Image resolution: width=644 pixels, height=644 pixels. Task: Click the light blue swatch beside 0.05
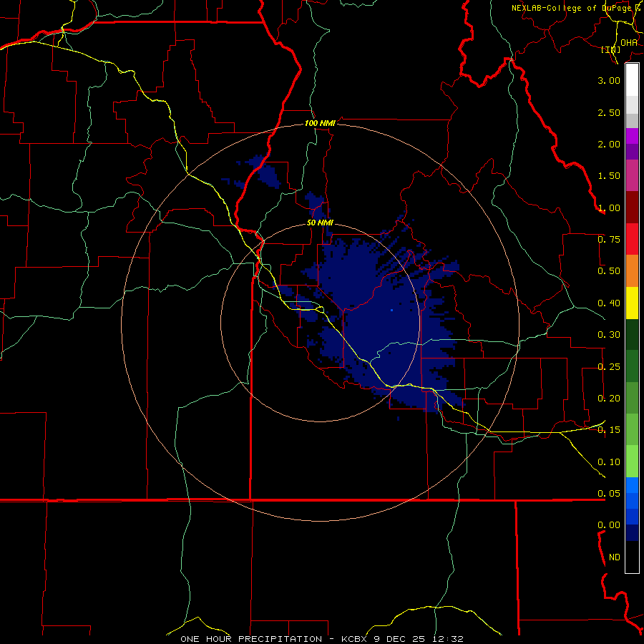(632, 485)
